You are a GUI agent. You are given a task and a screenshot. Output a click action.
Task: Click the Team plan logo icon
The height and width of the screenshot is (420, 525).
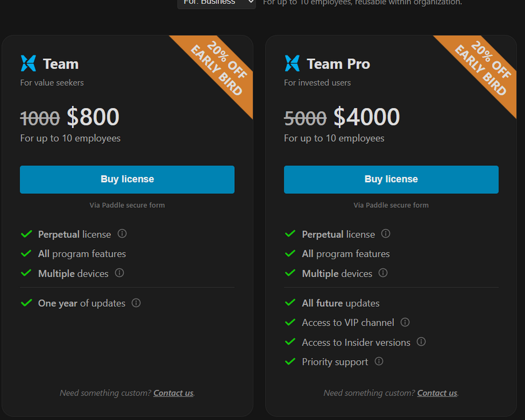click(28, 63)
